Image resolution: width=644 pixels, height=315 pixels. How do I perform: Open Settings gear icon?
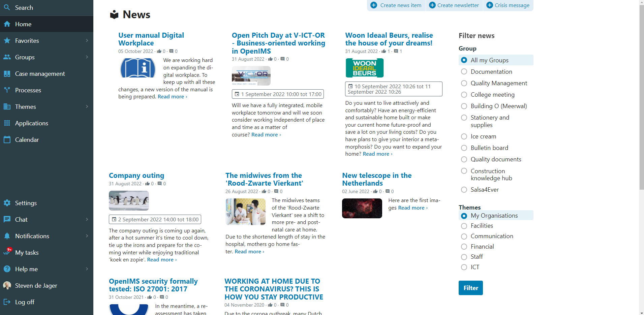pos(7,203)
